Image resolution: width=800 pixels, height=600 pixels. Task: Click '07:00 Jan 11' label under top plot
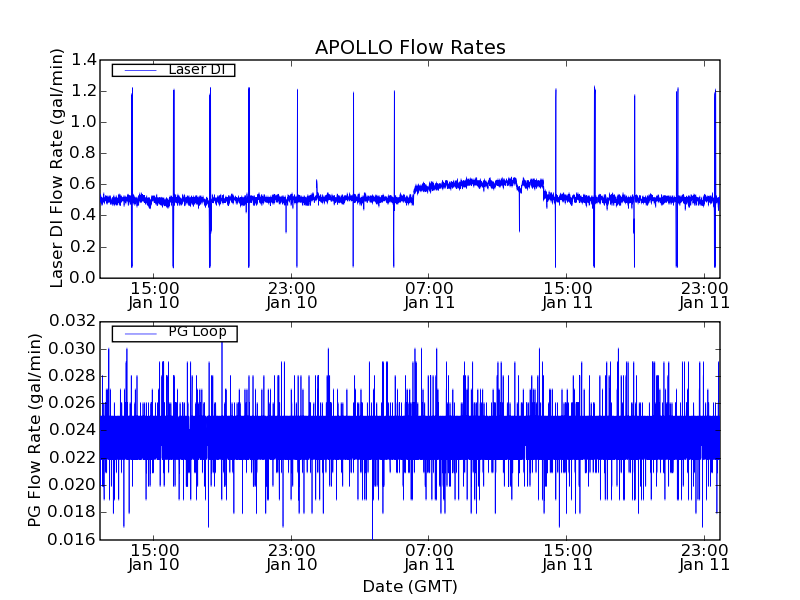pos(429,295)
